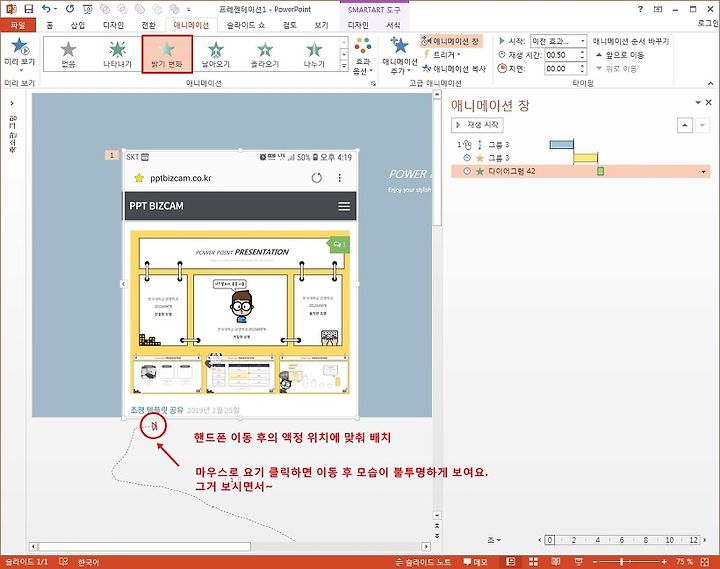
Task: Start slideshow from beginning via toolbar icon
Action: (88, 9)
